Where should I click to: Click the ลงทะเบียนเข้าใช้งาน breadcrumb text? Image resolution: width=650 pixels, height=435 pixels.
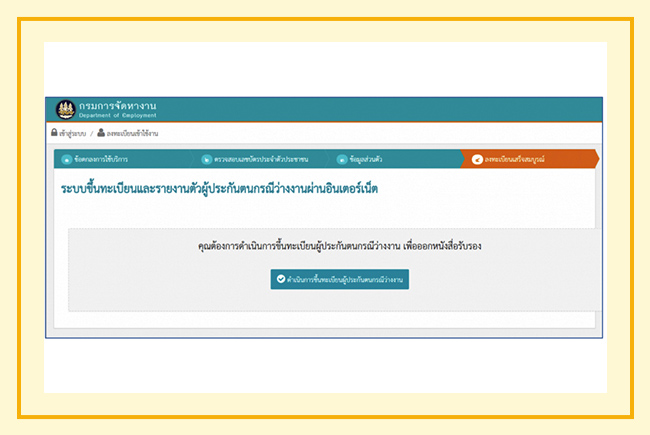pyautogui.click(x=133, y=133)
